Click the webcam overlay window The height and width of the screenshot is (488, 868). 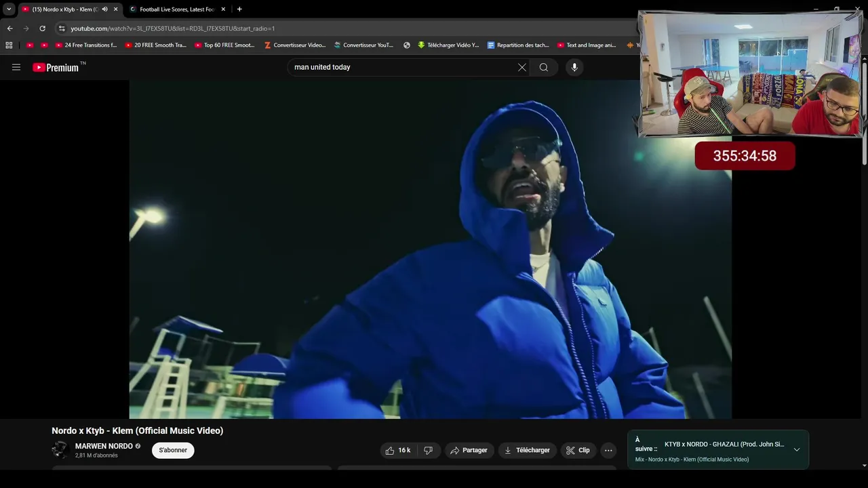750,74
